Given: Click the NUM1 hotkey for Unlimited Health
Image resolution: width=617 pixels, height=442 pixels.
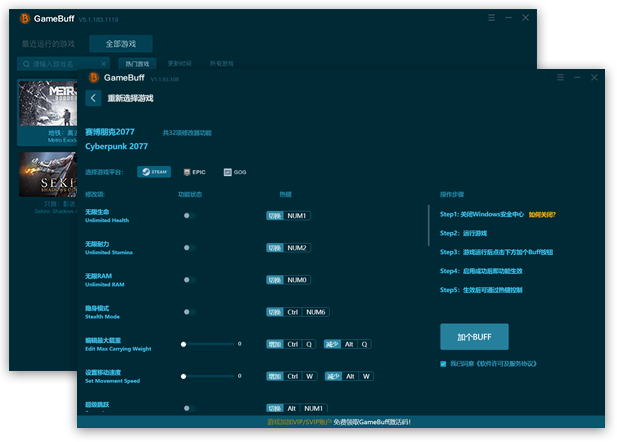Looking at the screenshot, I should tap(297, 216).
